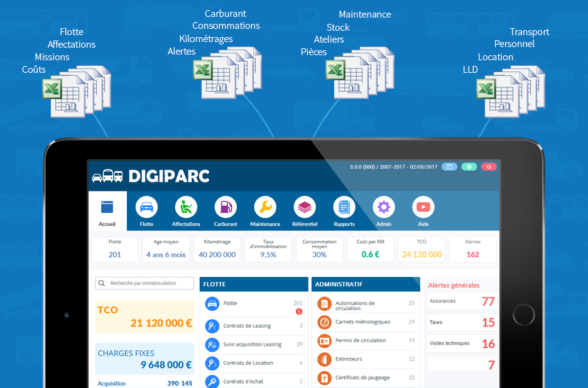Click the Acquisition 390 145 line

tap(144, 384)
